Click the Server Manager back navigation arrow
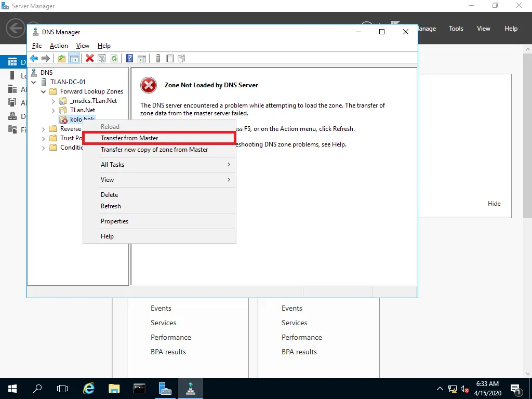This screenshot has width=532, height=399. (x=16, y=28)
